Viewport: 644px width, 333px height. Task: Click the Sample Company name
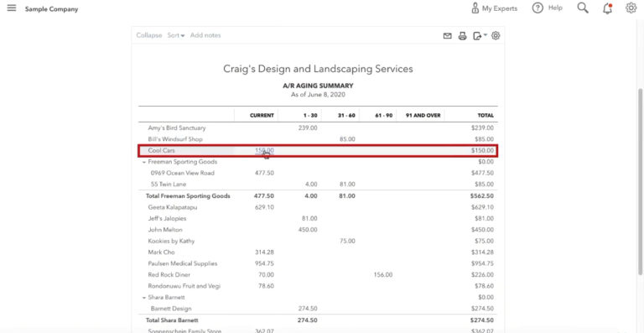click(x=51, y=9)
